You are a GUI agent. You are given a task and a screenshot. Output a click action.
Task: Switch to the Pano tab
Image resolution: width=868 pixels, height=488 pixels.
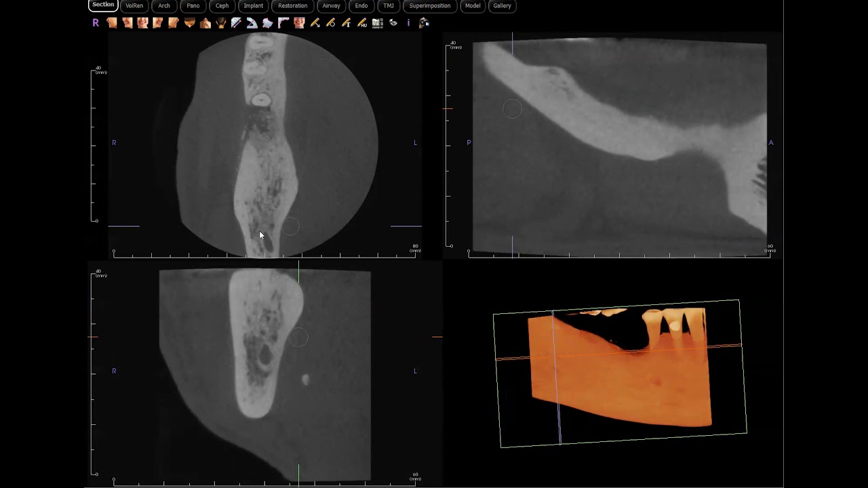(193, 5)
